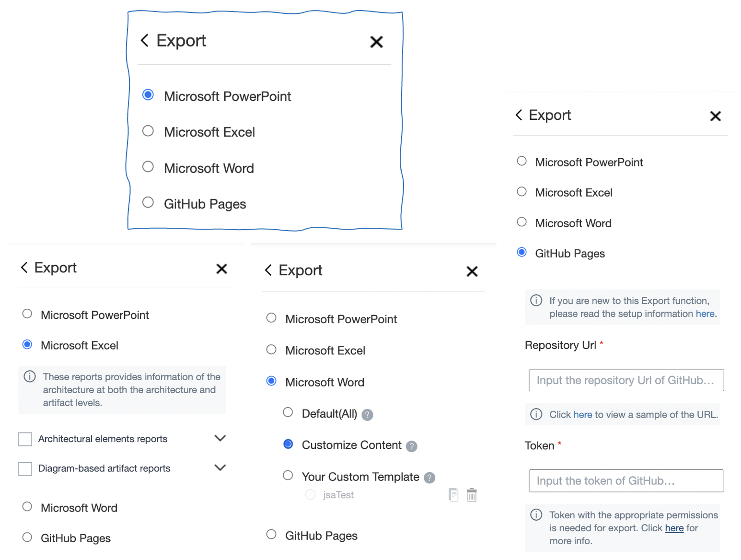Open the 'here' setup information link
The height and width of the screenshot is (560, 741).
pos(705,314)
